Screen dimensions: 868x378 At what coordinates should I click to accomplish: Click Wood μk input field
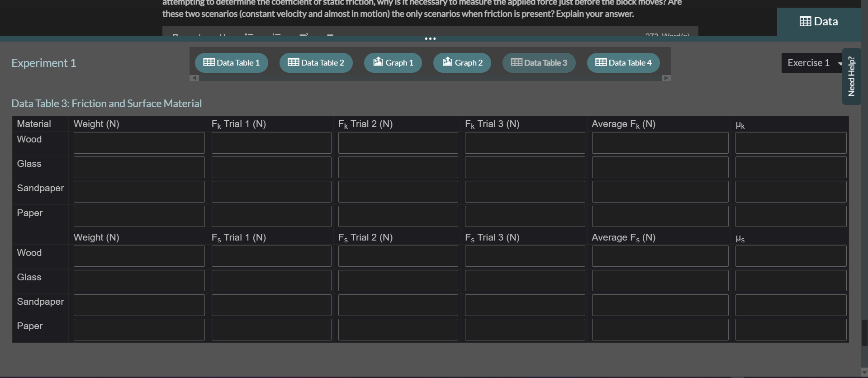791,143
